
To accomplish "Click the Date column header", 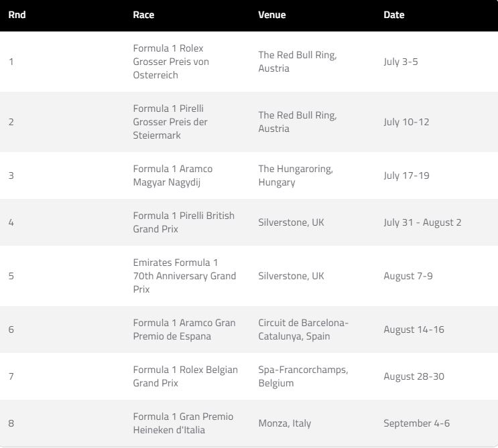I will click(x=394, y=15).
